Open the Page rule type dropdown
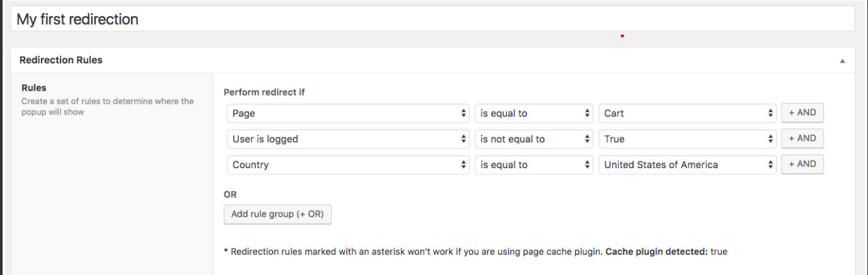Image resolution: width=868 pixels, height=275 pixels. point(348,113)
